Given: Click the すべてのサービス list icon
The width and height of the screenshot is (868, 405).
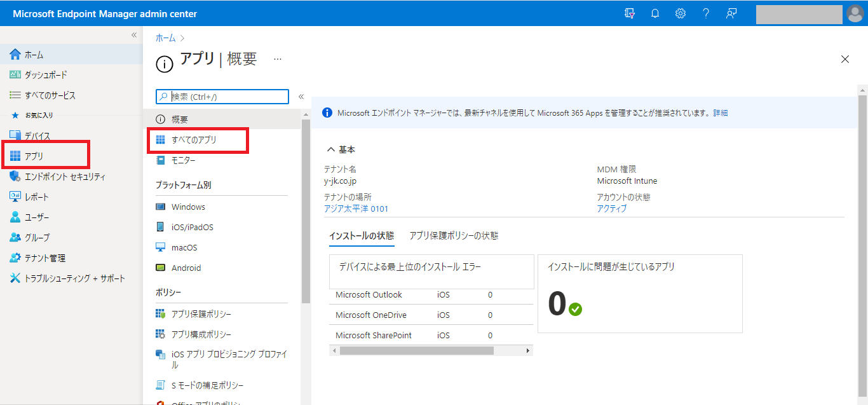Looking at the screenshot, I should tap(16, 95).
